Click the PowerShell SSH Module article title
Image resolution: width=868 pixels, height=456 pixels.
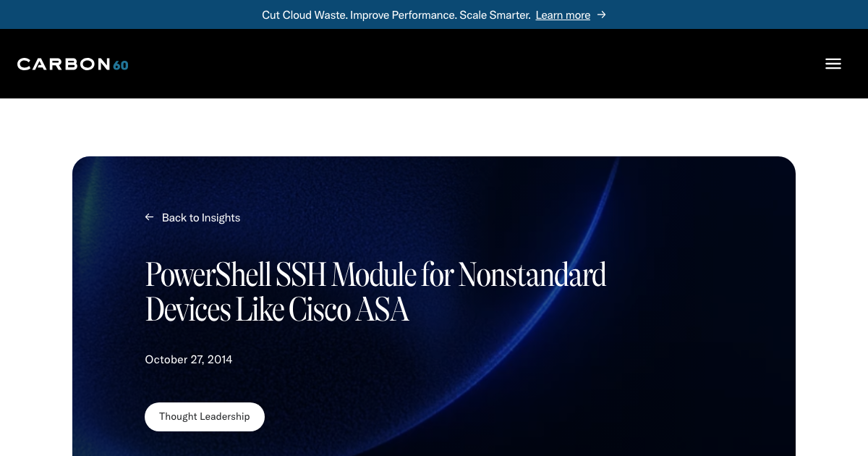click(375, 292)
